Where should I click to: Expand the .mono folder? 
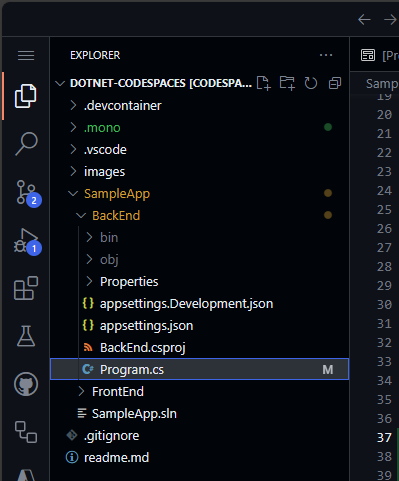click(73, 127)
